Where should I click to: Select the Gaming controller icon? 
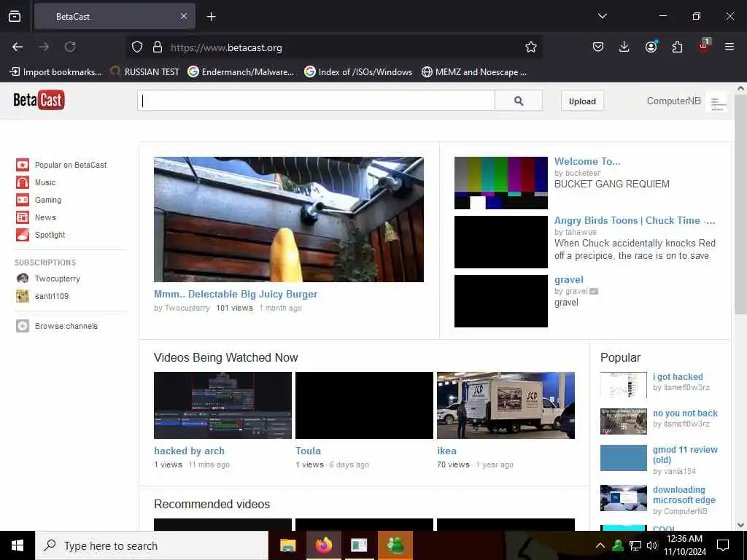click(23, 200)
